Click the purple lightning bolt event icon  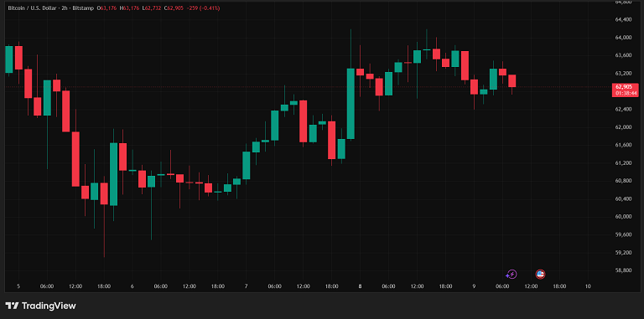pos(512,274)
